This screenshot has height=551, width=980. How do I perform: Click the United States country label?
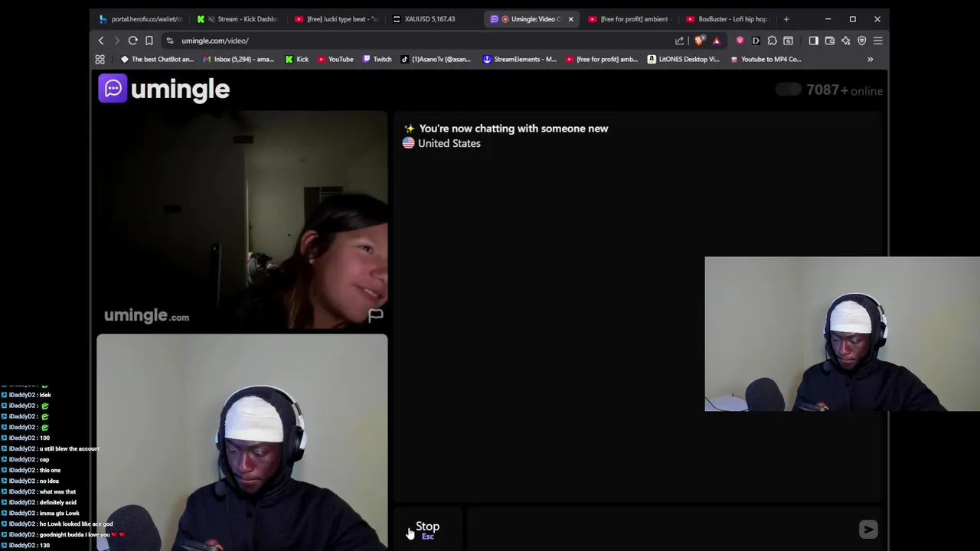tap(449, 143)
